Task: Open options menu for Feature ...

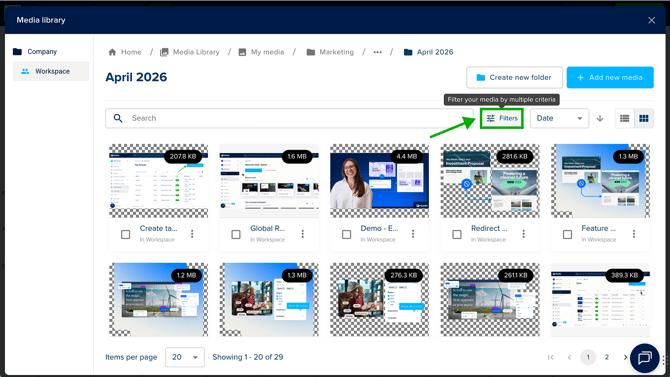Action: 634,234
